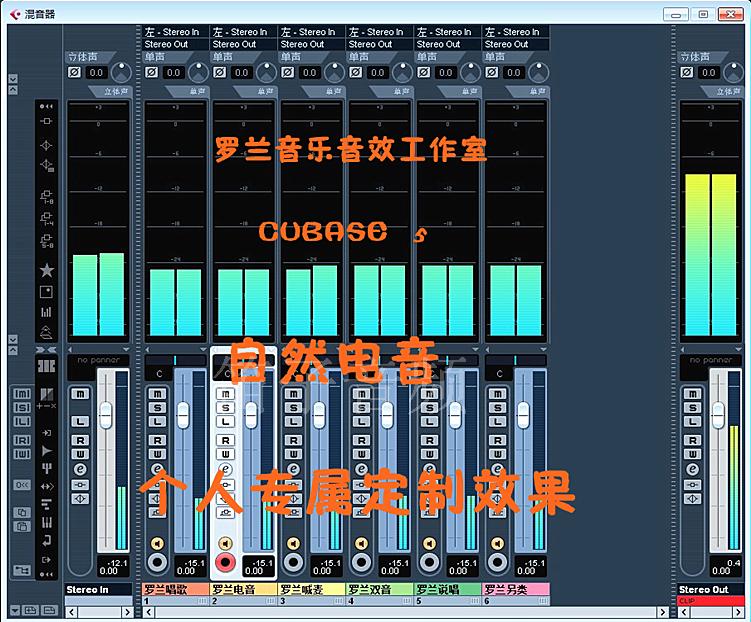This screenshot has width=751, height=622.
Task: Mute the Stereo Out channel
Action: coord(692,394)
